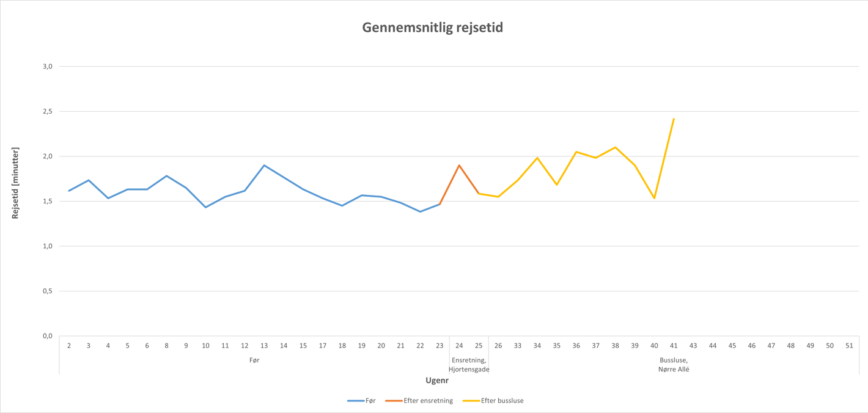Screen dimensions: 868x413
Task: Click the Bussluse, Nørre Allé group label
Action: click(674, 365)
